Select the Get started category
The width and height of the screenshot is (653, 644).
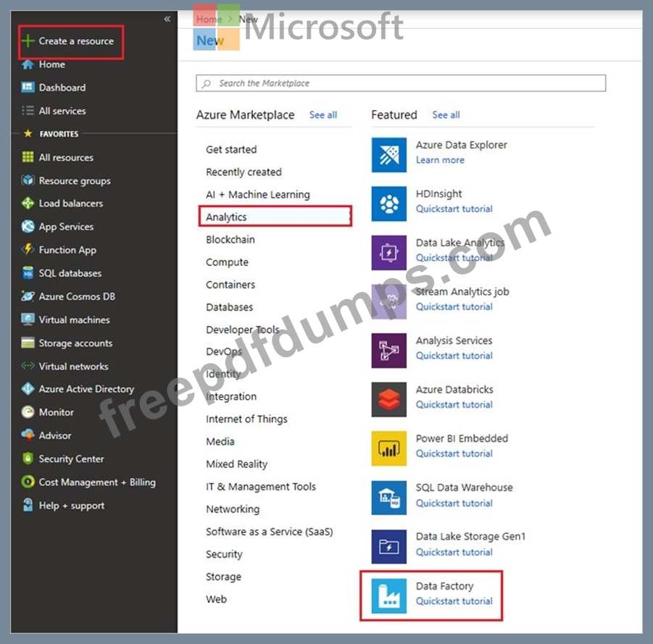click(x=231, y=149)
